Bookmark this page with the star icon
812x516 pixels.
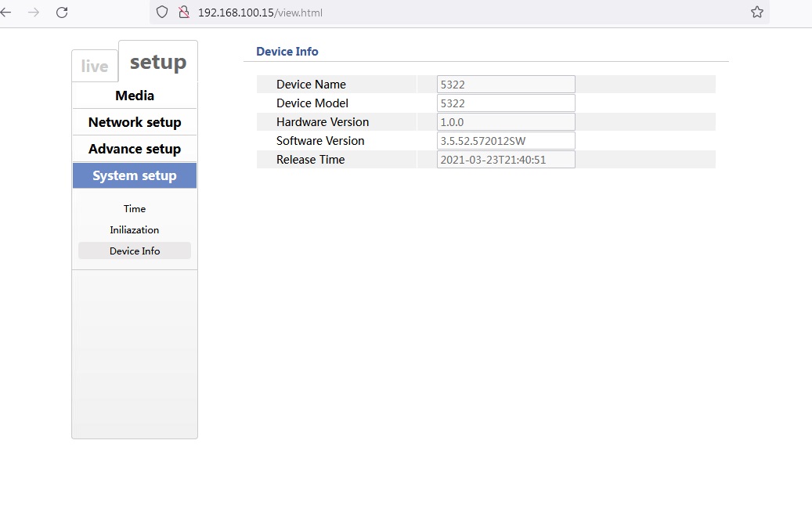point(756,13)
